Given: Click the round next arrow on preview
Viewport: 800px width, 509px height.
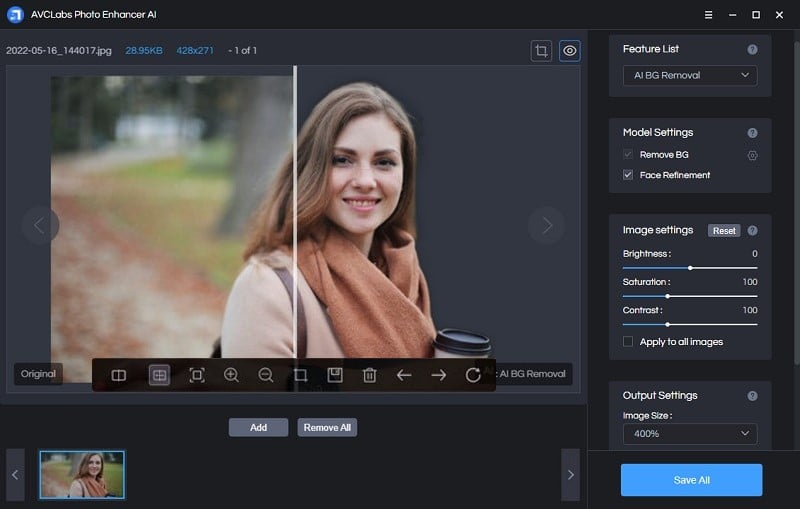Looking at the screenshot, I should pos(546,224).
